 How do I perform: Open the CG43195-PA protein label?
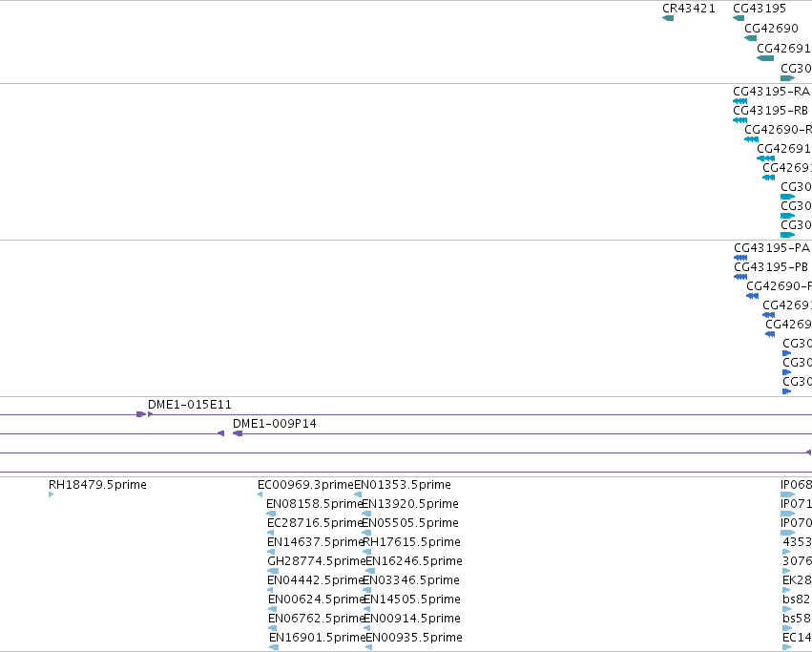point(772,248)
